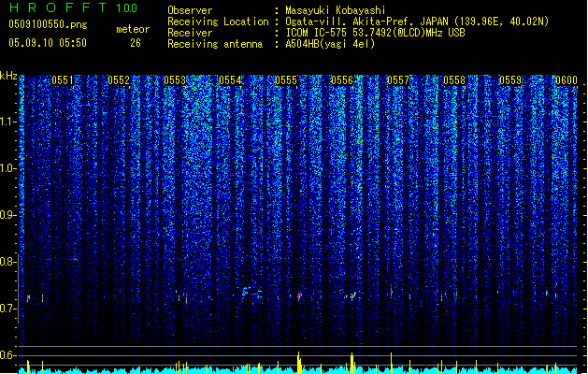Click the 0553 time marker
The width and height of the screenshot is (588, 374).
[x=175, y=80]
